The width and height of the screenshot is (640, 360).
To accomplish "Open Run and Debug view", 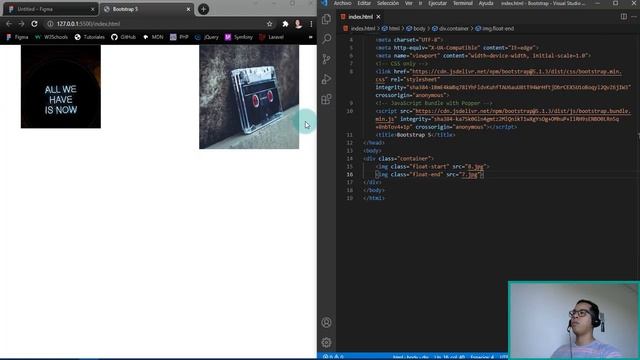I will [326, 79].
